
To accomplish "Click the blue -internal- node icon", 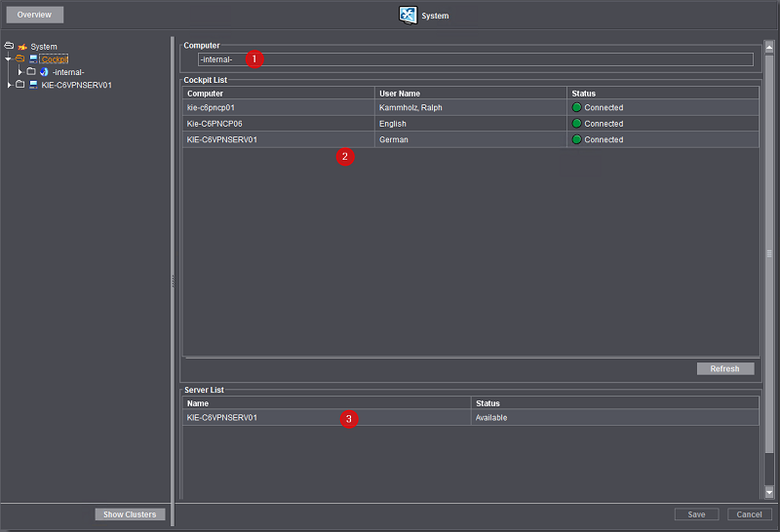I will pos(44,72).
